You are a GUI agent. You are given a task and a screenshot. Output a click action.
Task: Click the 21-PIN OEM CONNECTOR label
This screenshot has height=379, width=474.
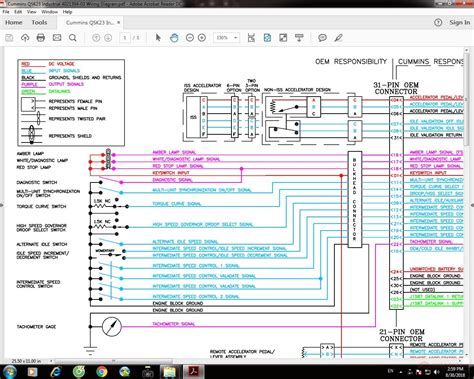pyautogui.click(x=401, y=335)
